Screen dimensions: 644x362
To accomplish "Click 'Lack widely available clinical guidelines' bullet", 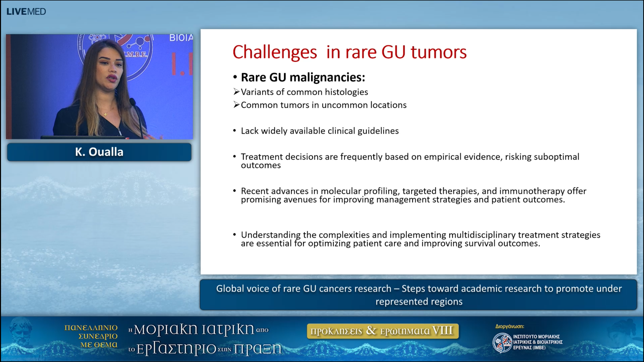I will point(320,131).
